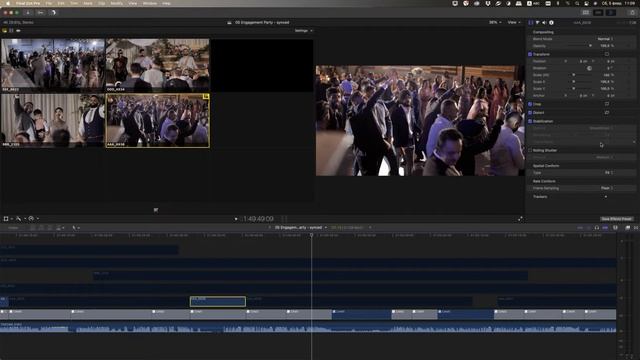Toggle the Browser show/hide icon

coord(586,13)
